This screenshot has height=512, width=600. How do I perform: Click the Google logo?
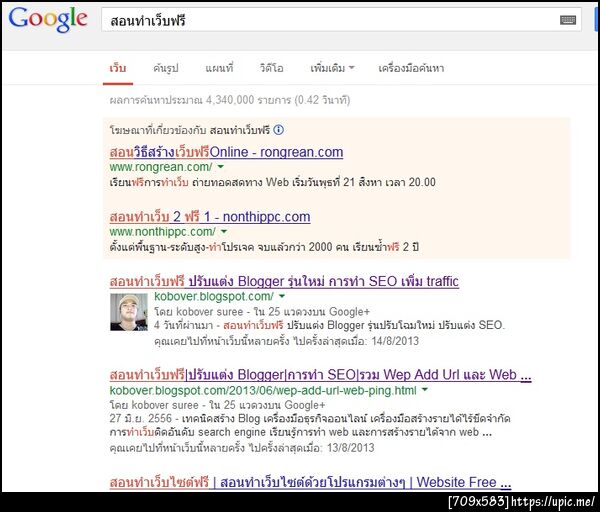(48, 19)
